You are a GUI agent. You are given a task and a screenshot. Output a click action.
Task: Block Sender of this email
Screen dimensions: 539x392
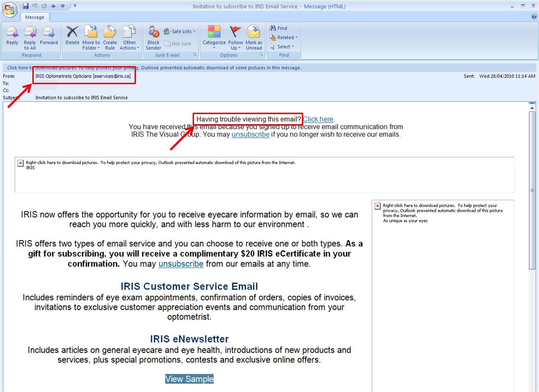153,38
